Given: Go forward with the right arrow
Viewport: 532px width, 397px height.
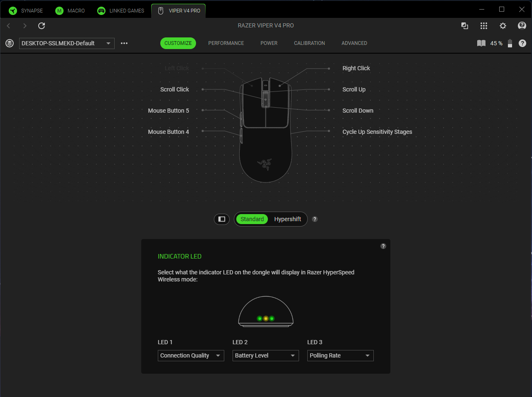Looking at the screenshot, I should coord(25,26).
